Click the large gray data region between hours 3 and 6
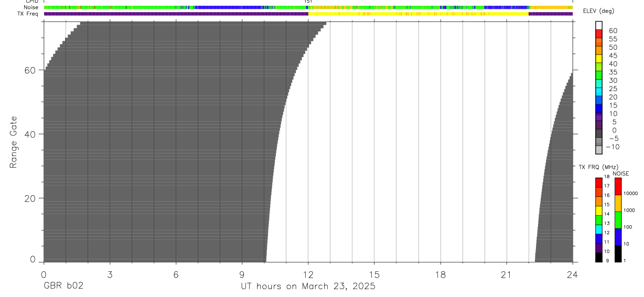The width and height of the screenshot is (644, 297). [x=143, y=141]
